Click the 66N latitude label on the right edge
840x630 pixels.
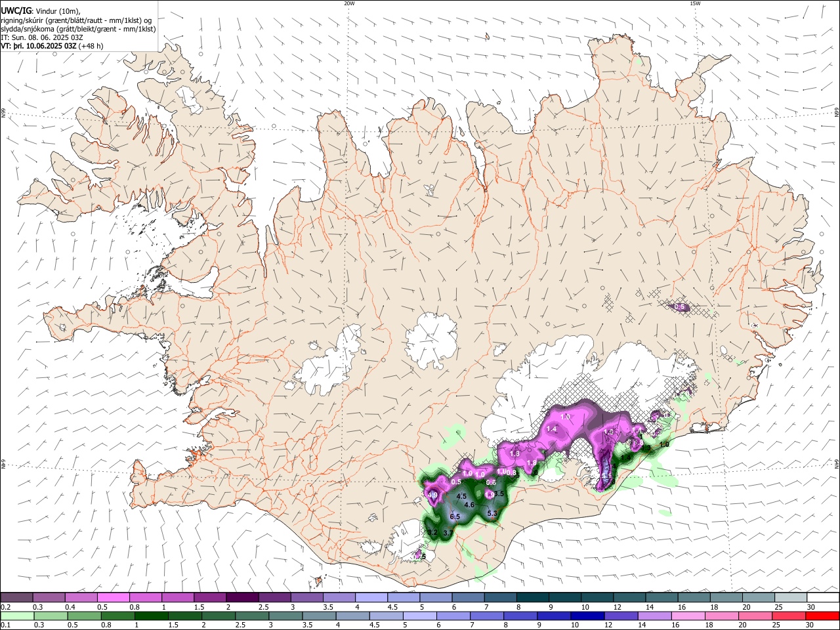point(837,112)
